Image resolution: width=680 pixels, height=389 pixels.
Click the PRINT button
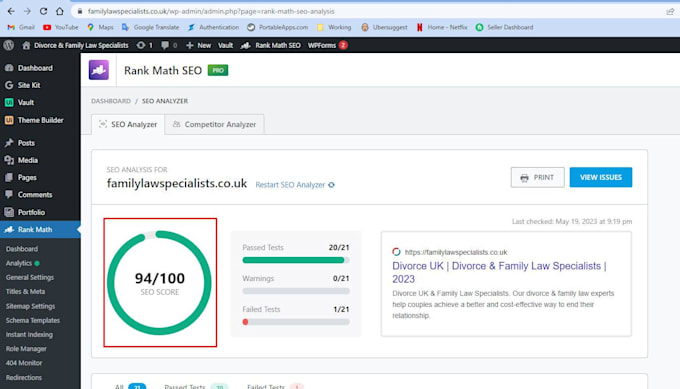(x=537, y=177)
